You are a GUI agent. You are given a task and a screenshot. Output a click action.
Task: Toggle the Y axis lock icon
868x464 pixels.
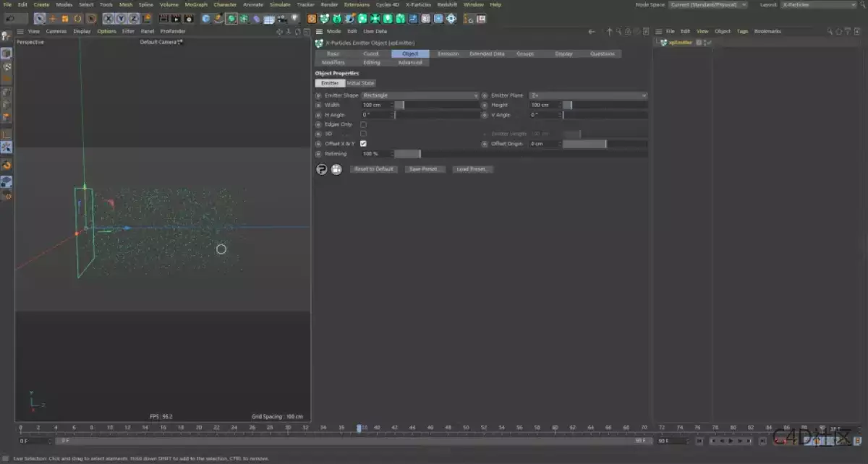click(119, 19)
